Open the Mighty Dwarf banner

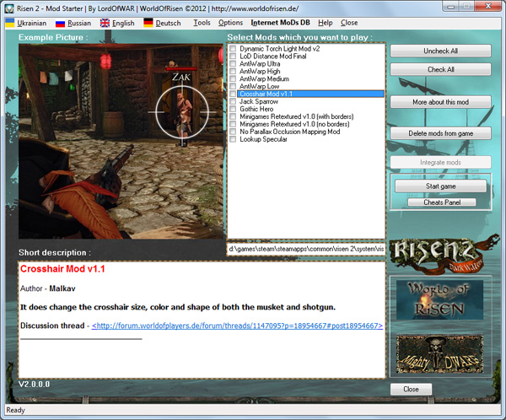click(x=440, y=354)
